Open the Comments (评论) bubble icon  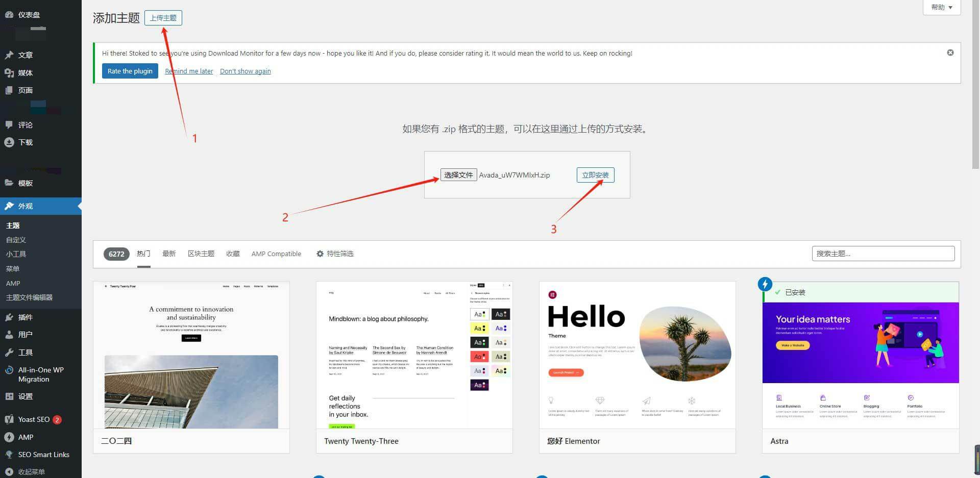coord(9,125)
